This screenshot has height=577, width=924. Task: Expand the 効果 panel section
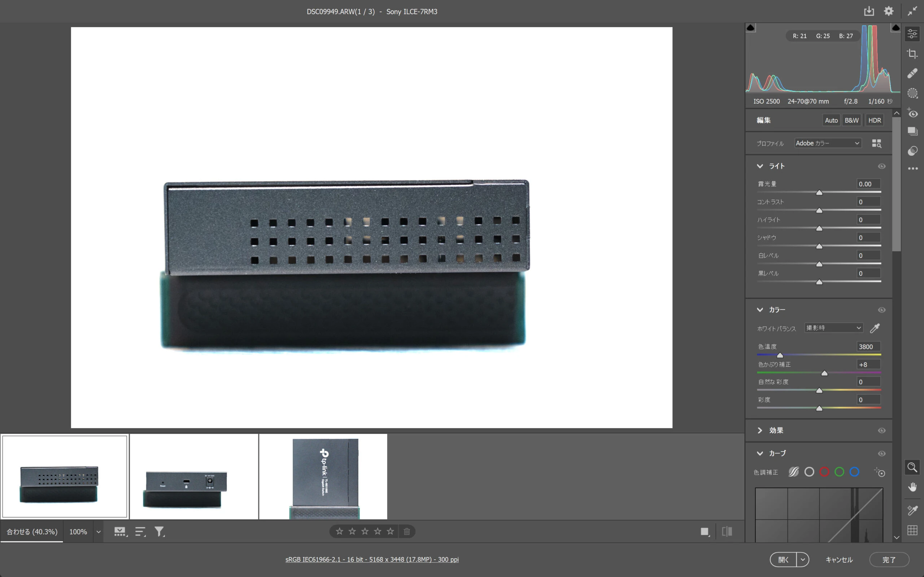[x=760, y=430]
